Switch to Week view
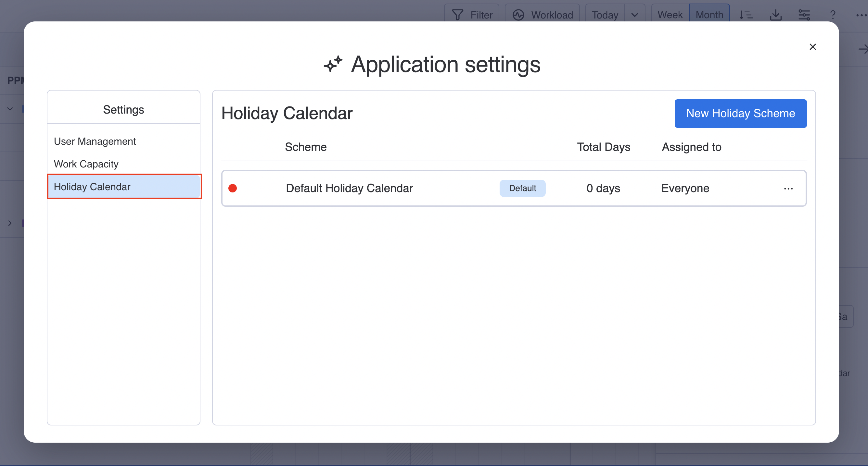 (x=670, y=15)
